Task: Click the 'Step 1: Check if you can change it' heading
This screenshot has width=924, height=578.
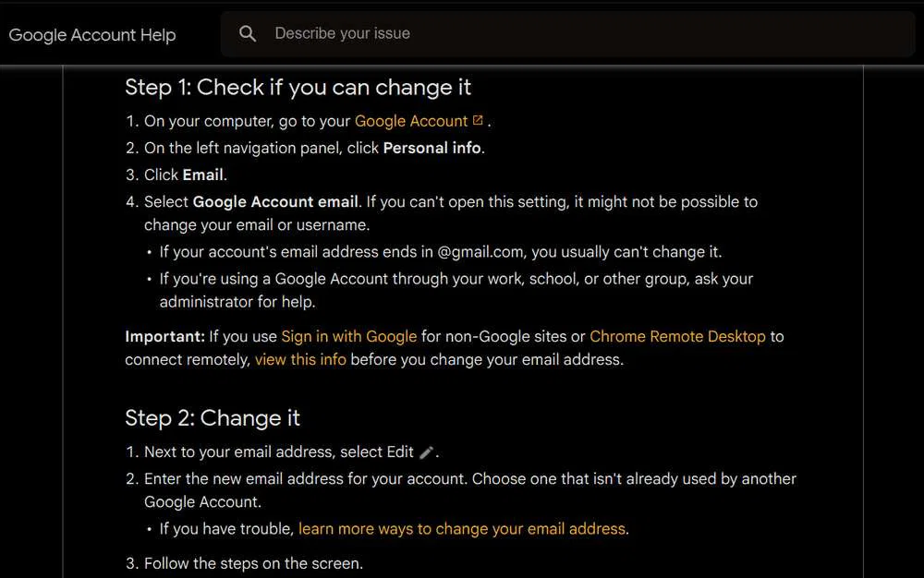Action: tap(298, 88)
